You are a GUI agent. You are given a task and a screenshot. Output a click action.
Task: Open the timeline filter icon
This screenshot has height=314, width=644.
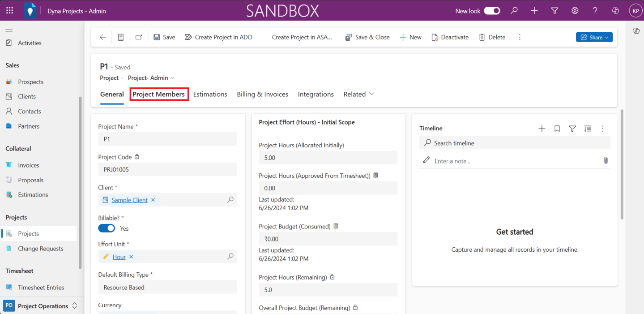coord(572,129)
